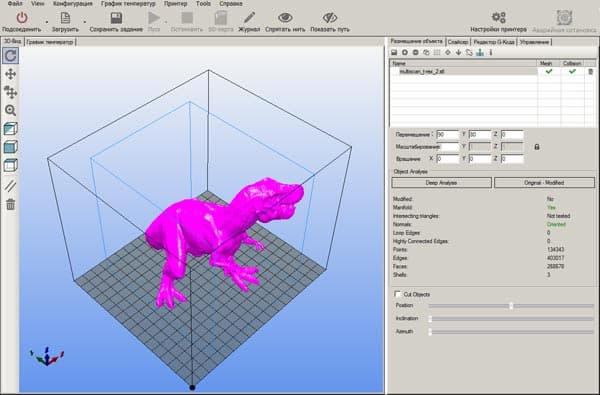Viewport: 600px width, 395px height.
Task: Click the Загрузить file icon
Action: coord(65,18)
